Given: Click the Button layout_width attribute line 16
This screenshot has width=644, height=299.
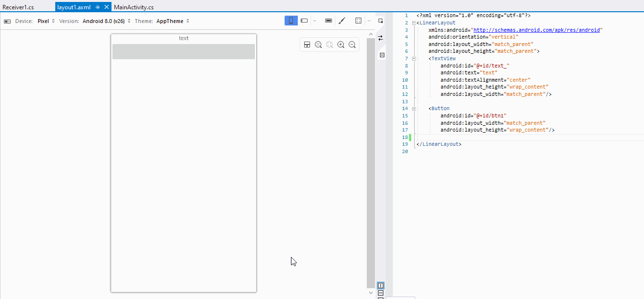Looking at the screenshot, I should pyautogui.click(x=493, y=123).
